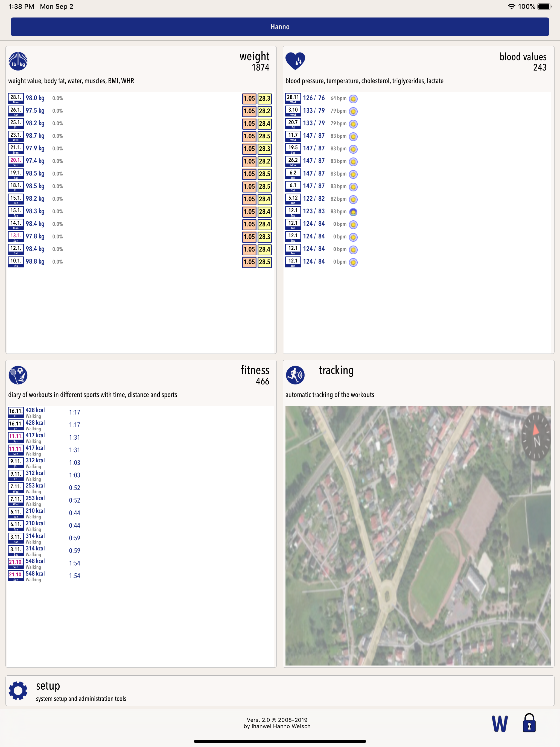This screenshot has height=747, width=560.
Task: Tap the fitness sports racket icon
Action: (x=18, y=375)
